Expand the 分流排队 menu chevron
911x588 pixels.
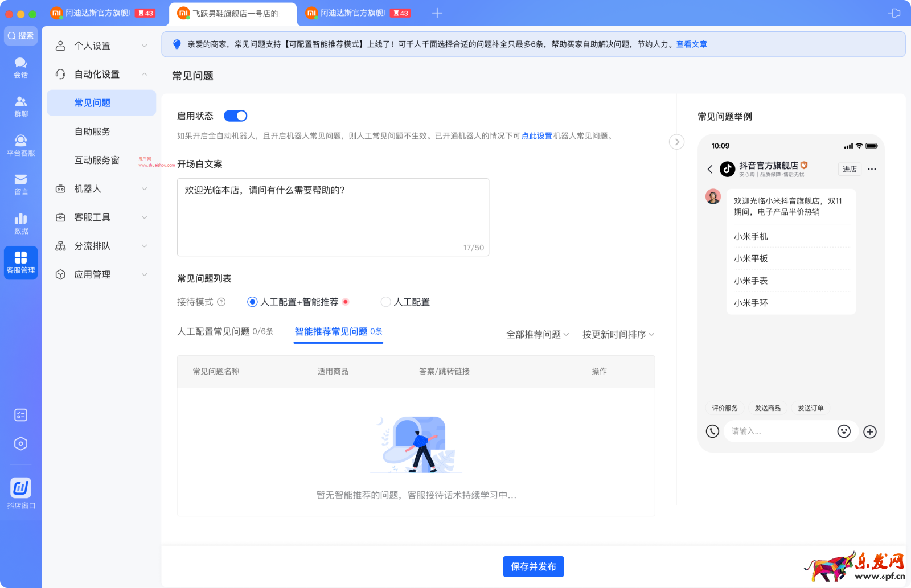(x=145, y=246)
